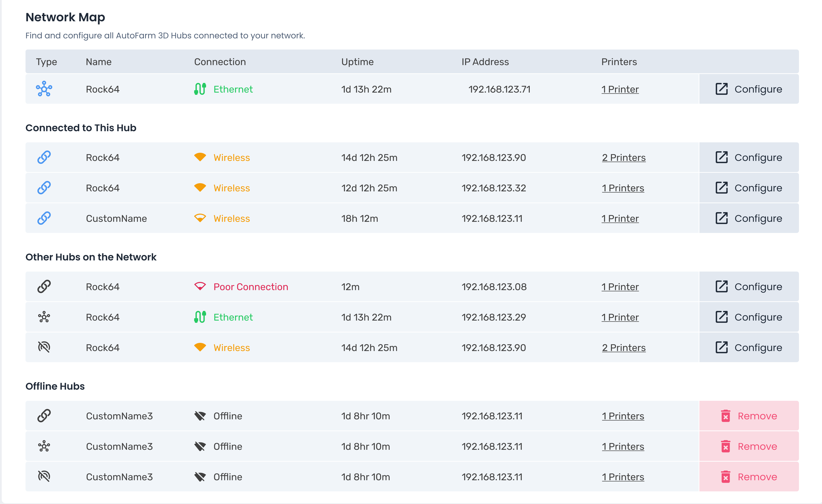Screen dimensions: 822x504
Task: Click the hub type icon for Rock64 Ethernet
Action: tap(45, 89)
